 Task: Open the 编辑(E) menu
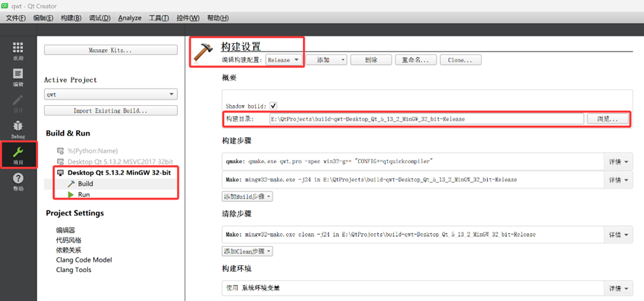pos(43,18)
